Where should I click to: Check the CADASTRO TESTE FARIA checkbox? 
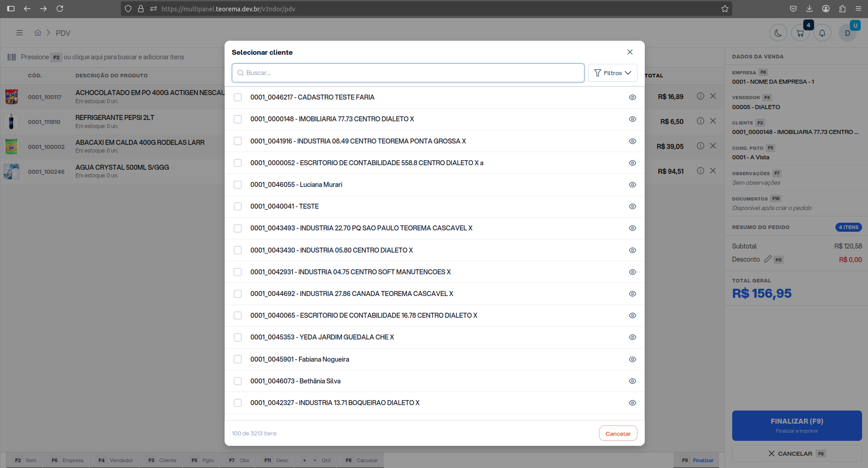pyautogui.click(x=238, y=97)
